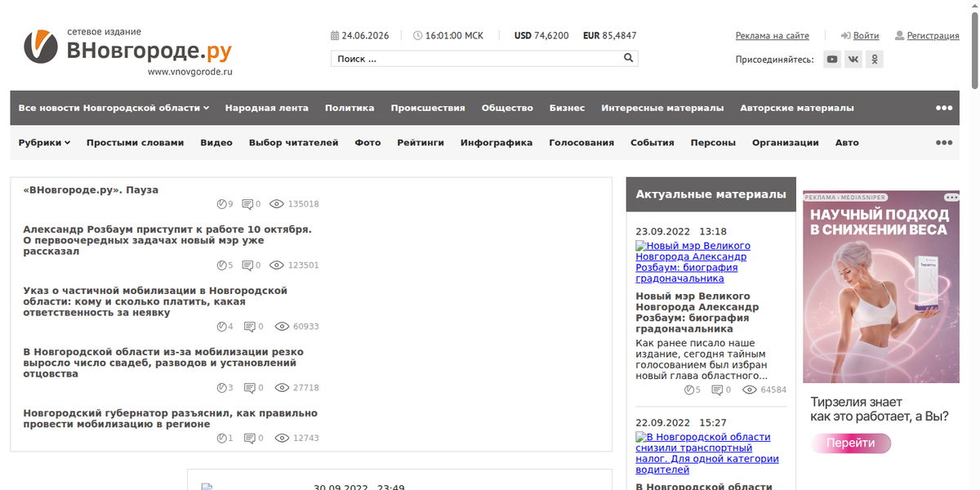
Task: Open the headline about свадеб, разводов rising
Action: click(x=163, y=363)
